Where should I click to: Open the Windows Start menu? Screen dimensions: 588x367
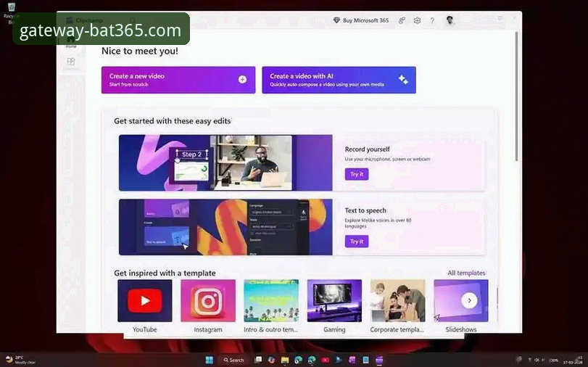coord(210,360)
